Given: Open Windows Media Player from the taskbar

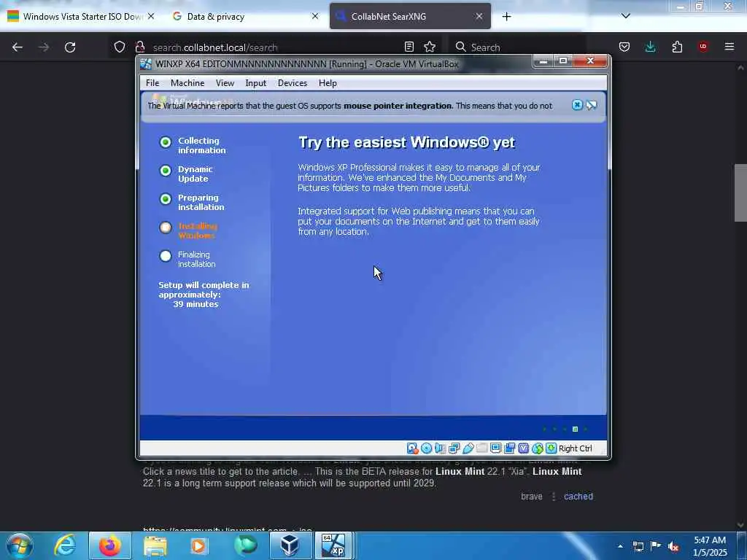Looking at the screenshot, I should pyautogui.click(x=199, y=545).
